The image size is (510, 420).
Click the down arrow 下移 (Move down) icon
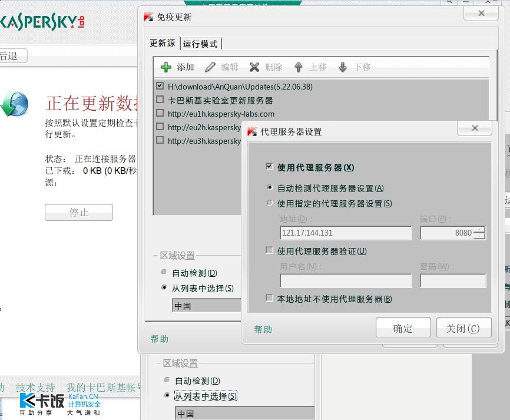pyautogui.click(x=343, y=67)
